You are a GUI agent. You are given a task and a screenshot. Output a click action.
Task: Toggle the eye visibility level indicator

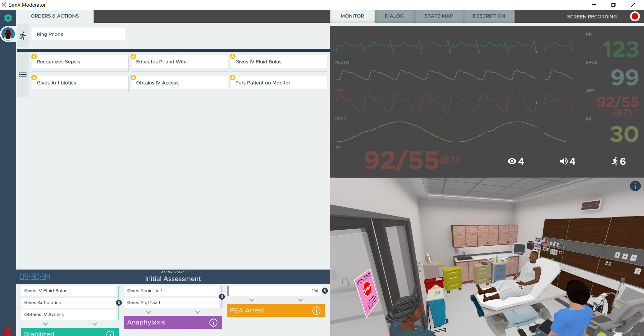click(x=512, y=161)
